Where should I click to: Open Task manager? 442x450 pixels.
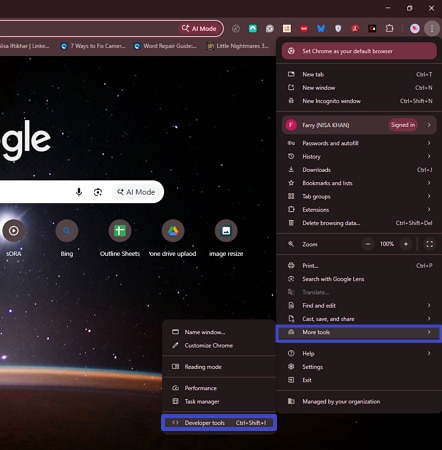pos(219,401)
